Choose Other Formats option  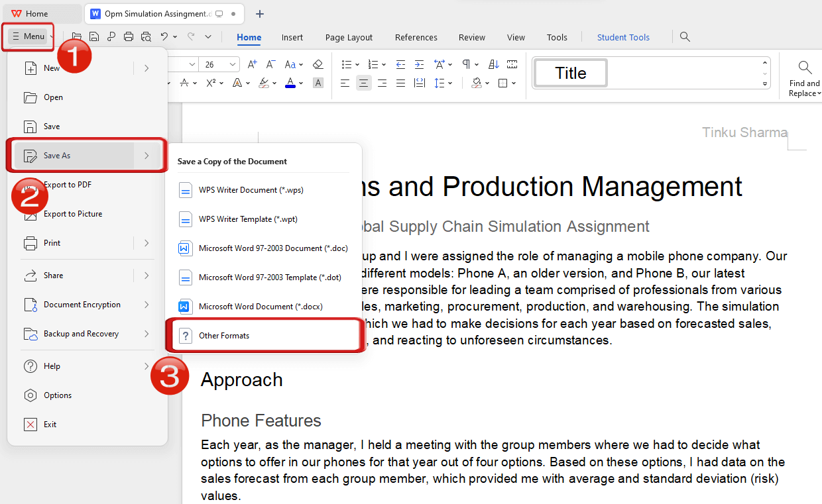pos(264,336)
